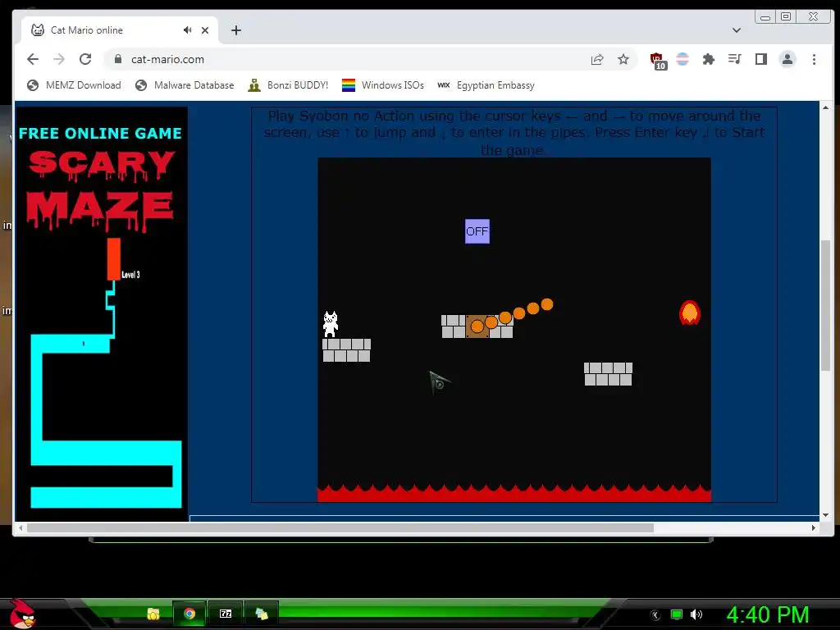
Task: Open the 7z taskbar application
Action: 226,614
